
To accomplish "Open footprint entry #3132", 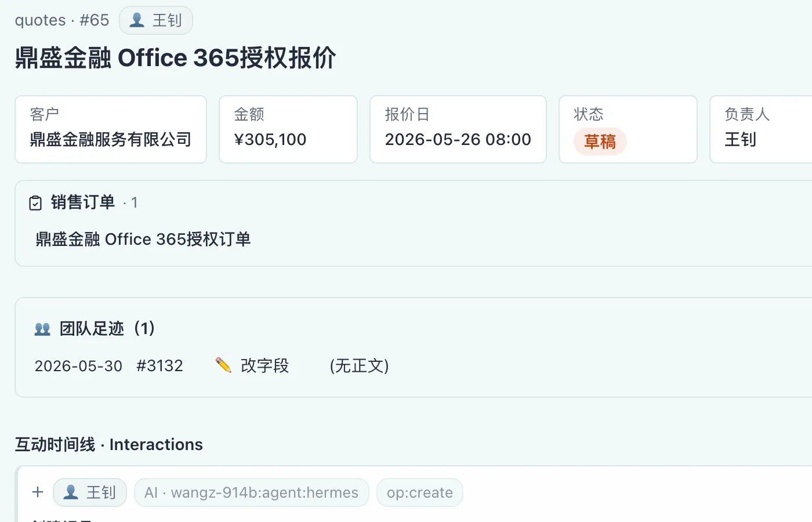I will coord(159,366).
